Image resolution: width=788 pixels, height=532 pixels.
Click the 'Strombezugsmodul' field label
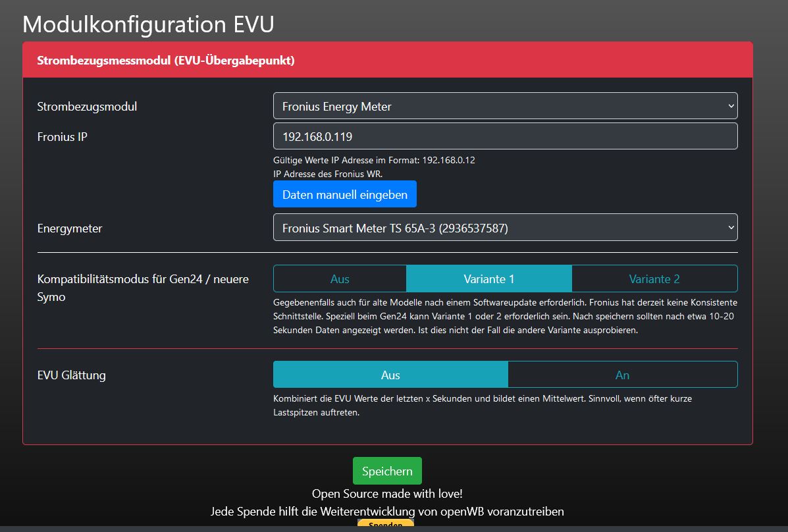(88, 107)
